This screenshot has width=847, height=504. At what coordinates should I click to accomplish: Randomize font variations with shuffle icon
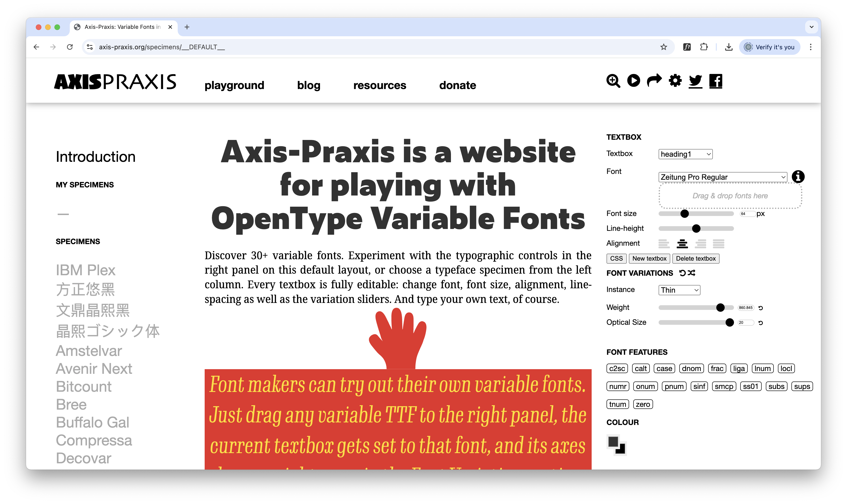(691, 273)
